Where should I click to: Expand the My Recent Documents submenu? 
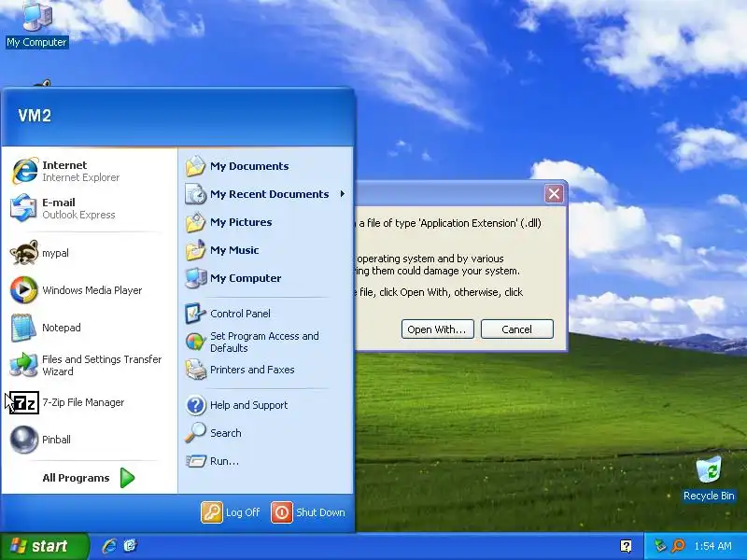click(266, 194)
